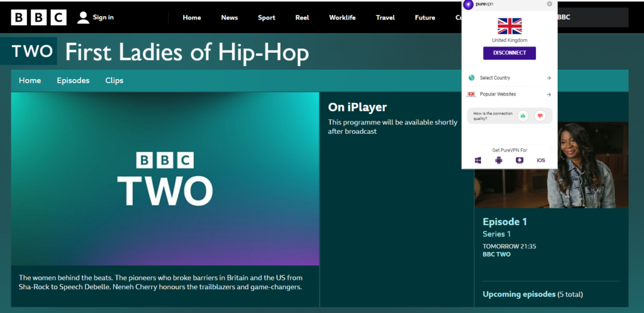Image resolution: width=644 pixels, height=313 pixels.
Task: Open Worklife in the top navigation
Action: [x=342, y=18]
